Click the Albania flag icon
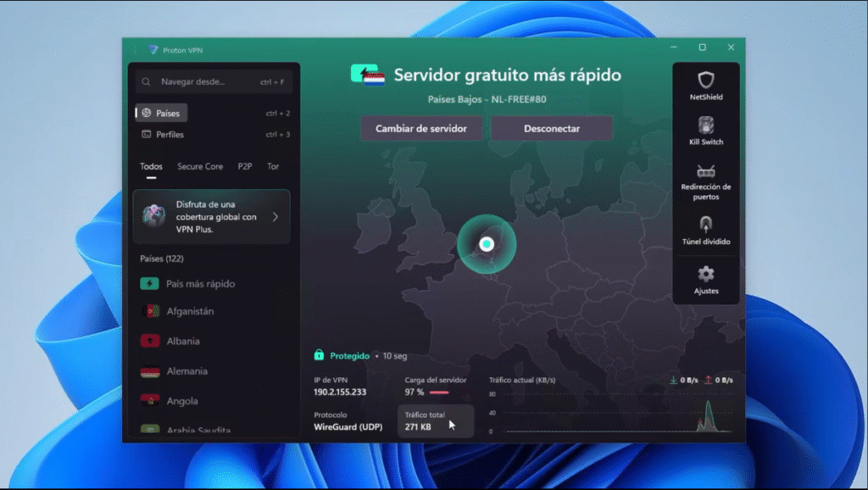868x490 pixels. coord(150,341)
